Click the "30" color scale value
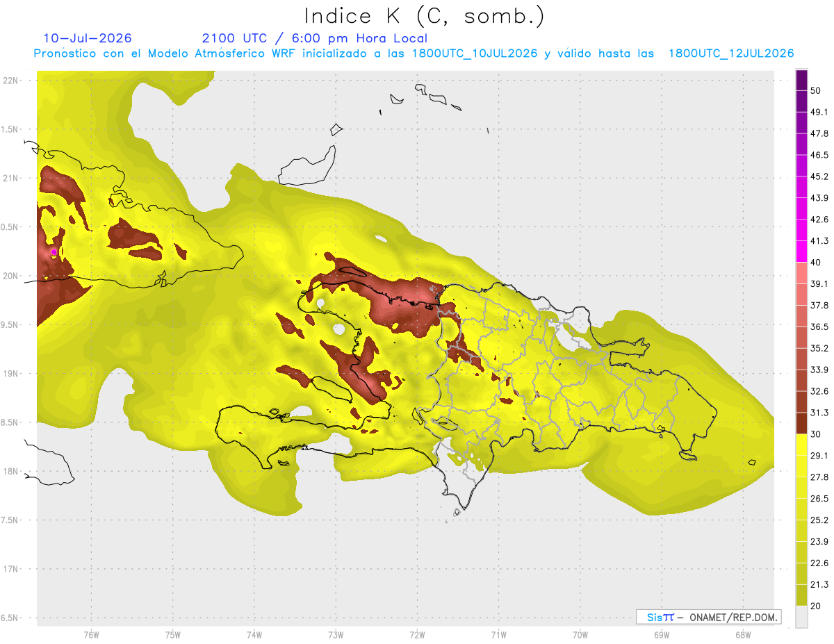The image size is (834, 644). pos(815,434)
